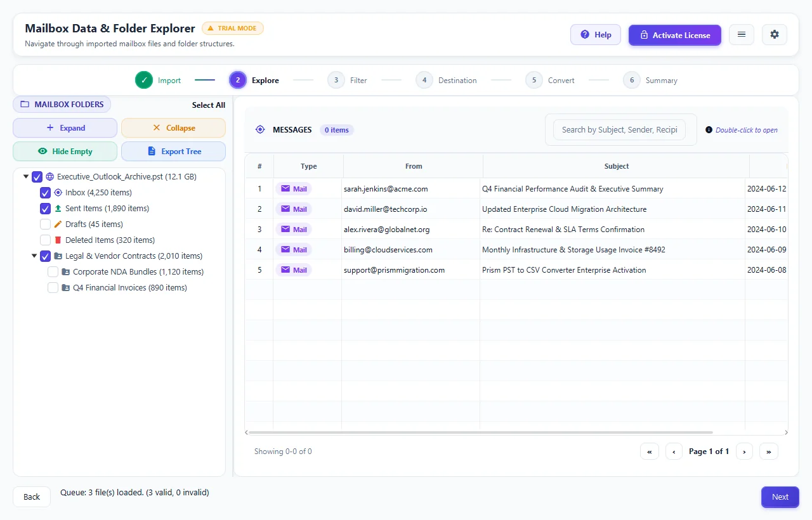Viewport: 812px width, 520px height.
Task: Click the Q4 Financial Invoices folder icon
Action: (x=66, y=288)
